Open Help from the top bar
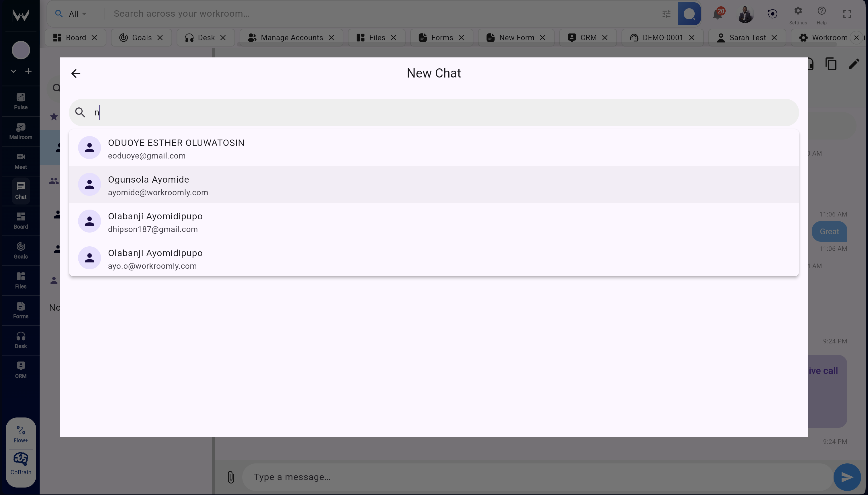This screenshot has width=868, height=495. tap(821, 13)
